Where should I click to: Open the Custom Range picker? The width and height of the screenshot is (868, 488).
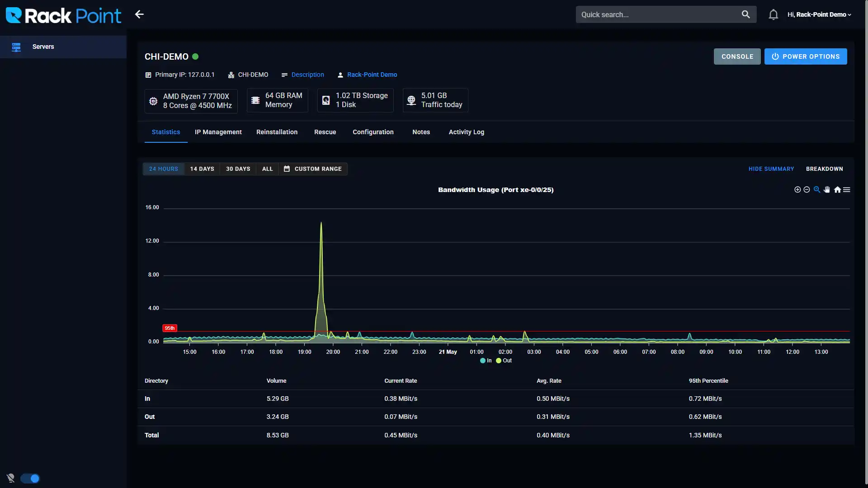(313, 169)
